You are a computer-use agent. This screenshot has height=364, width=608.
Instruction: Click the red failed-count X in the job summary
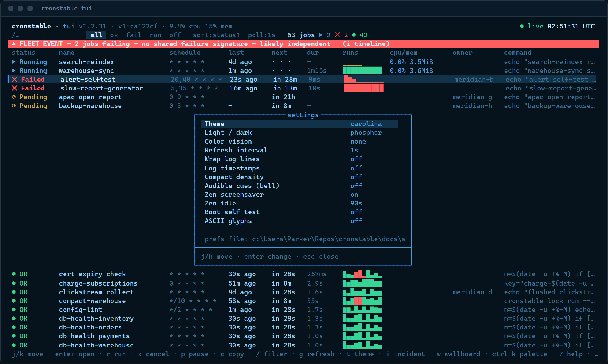click(338, 35)
